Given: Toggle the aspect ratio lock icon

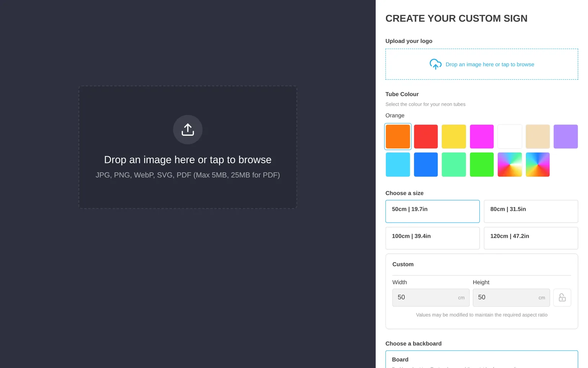Looking at the screenshot, I should [562, 297].
